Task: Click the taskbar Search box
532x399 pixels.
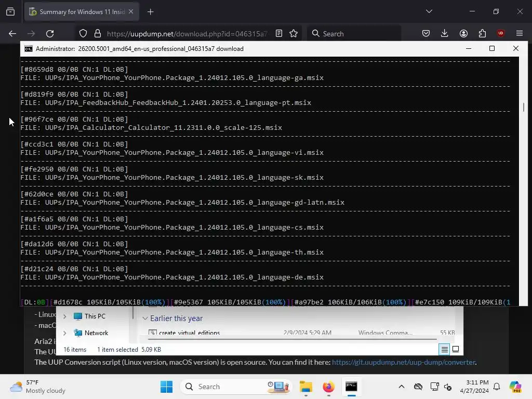Action: tap(236, 387)
